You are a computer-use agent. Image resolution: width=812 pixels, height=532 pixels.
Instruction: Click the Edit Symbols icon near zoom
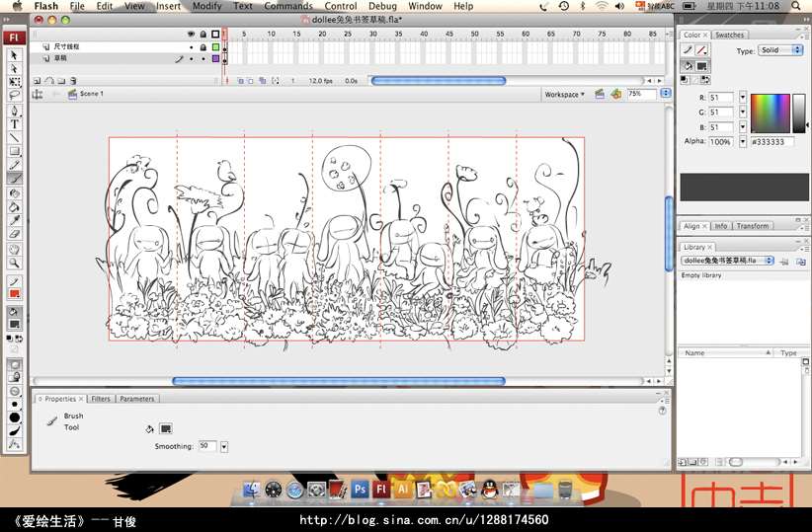(615, 94)
